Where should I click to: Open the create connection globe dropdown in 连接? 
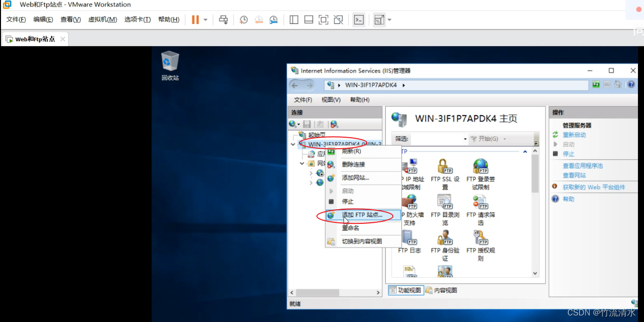pyautogui.click(x=294, y=124)
